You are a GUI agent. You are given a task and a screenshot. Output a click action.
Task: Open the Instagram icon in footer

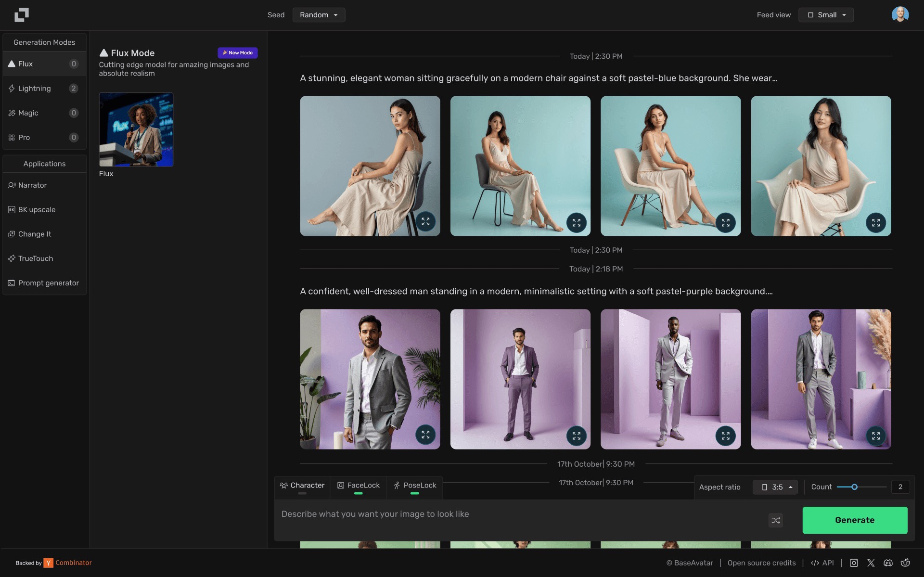[x=854, y=563]
